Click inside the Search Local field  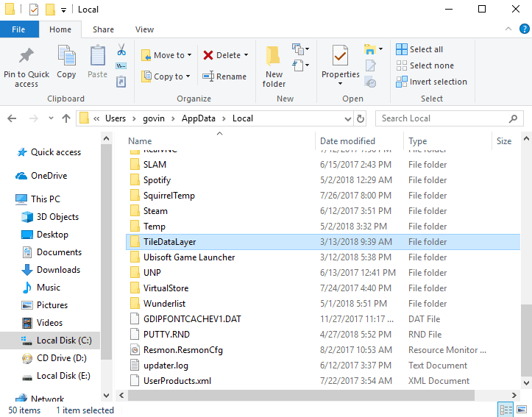(x=441, y=118)
